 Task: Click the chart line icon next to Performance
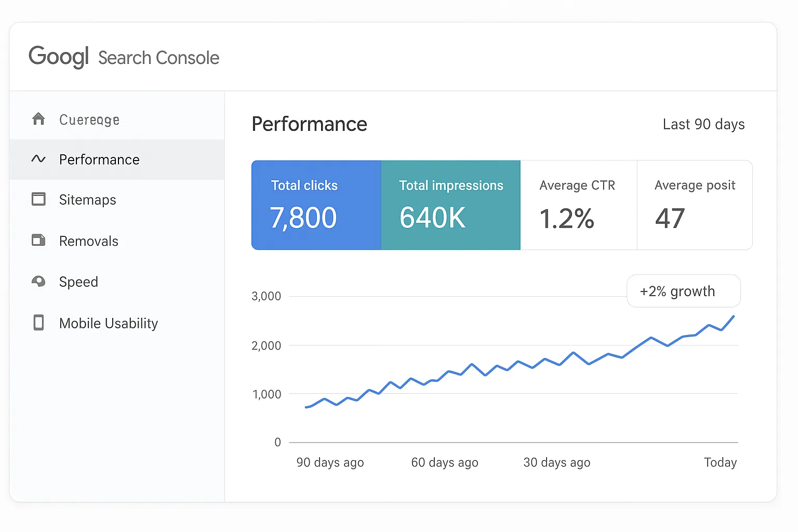point(39,159)
